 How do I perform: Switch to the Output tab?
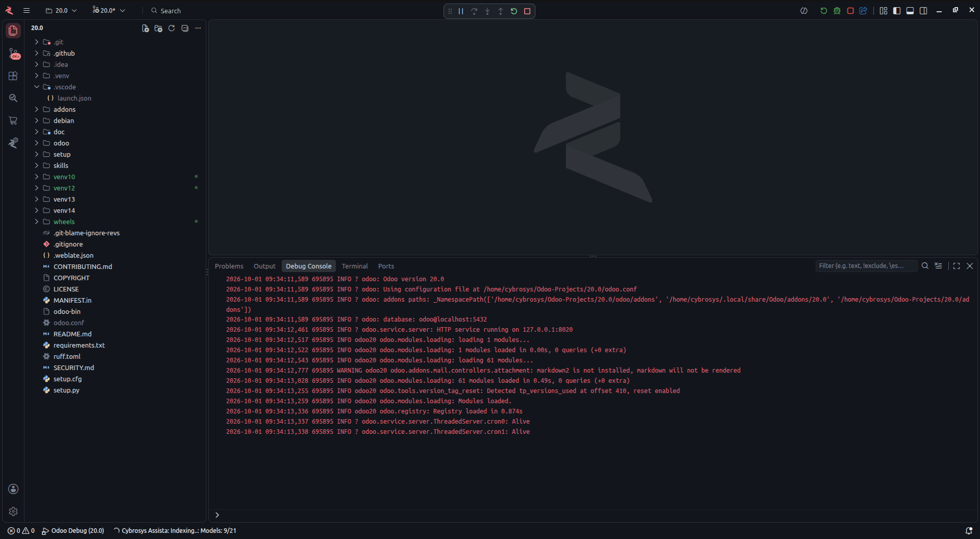tap(264, 266)
